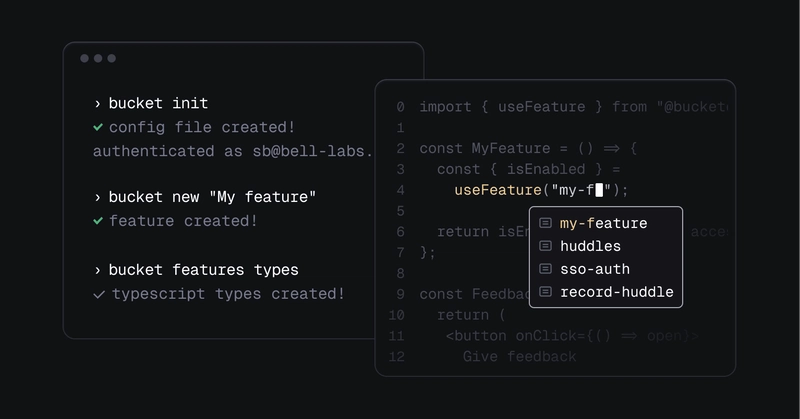Choose record-huddle from the suggestion list
The width and height of the screenshot is (800, 419).
[x=606, y=292]
